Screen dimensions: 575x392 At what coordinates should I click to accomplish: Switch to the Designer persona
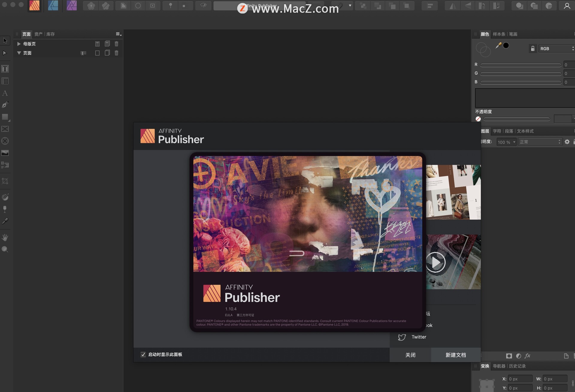53,6
